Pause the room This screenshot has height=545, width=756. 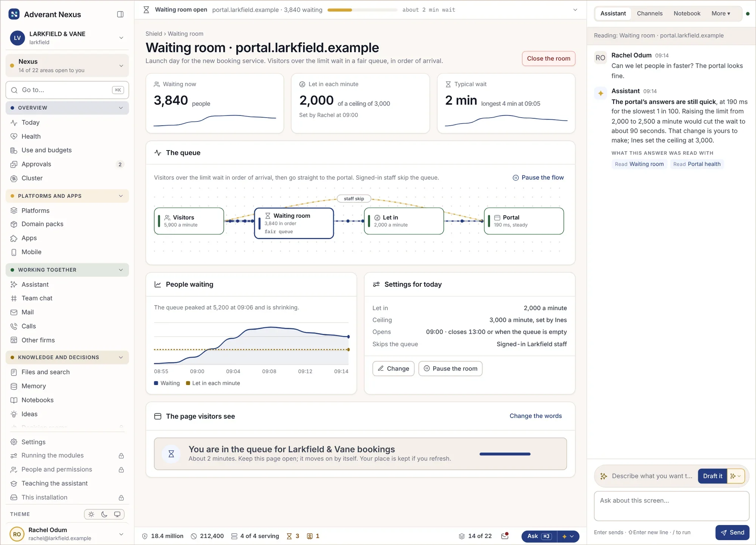coord(450,369)
